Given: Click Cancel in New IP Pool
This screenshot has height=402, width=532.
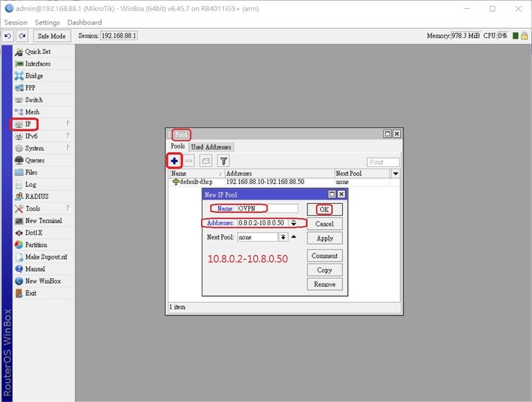Looking at the screenshot, I should tap(324, 224).
